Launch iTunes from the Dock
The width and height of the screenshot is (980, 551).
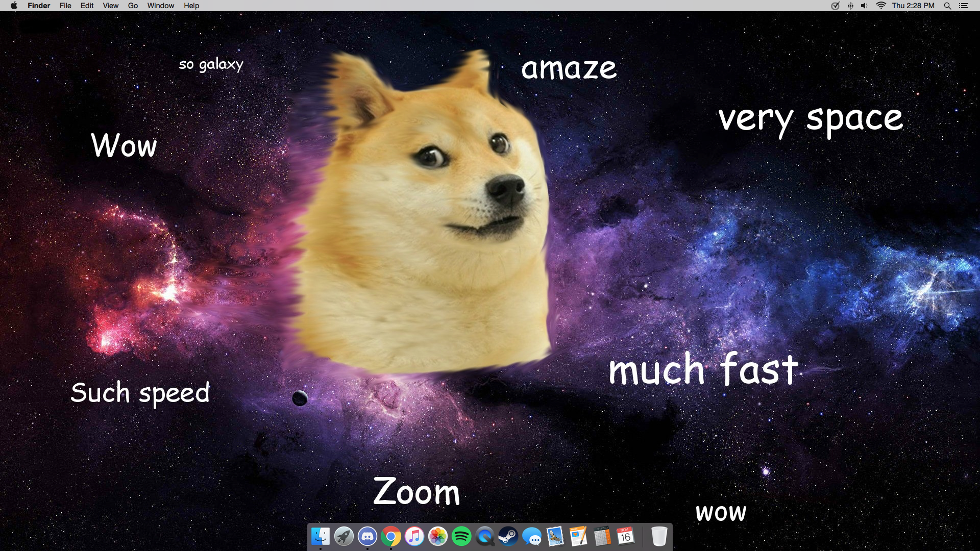click(414, 536)
